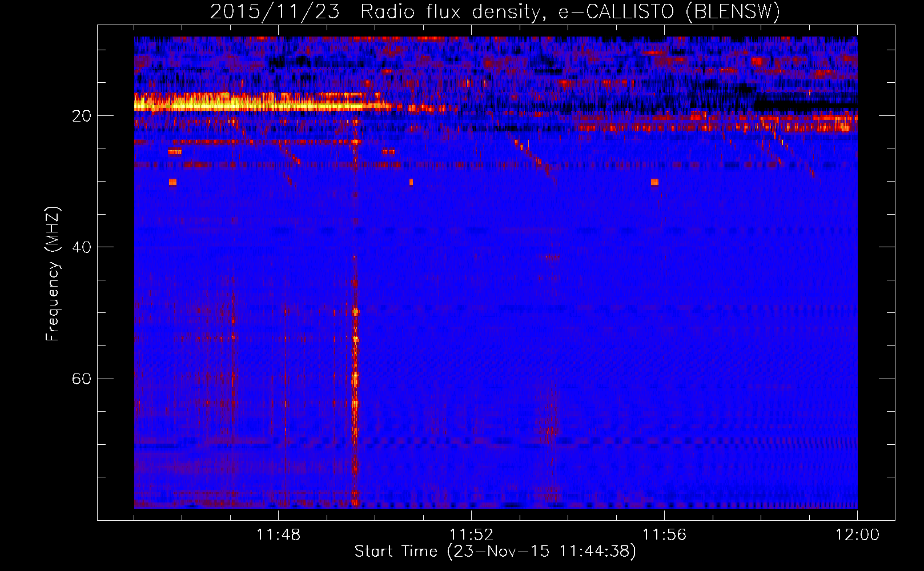
Task: Click the 11:52 time tick label
Action: [x=471, y=535]
